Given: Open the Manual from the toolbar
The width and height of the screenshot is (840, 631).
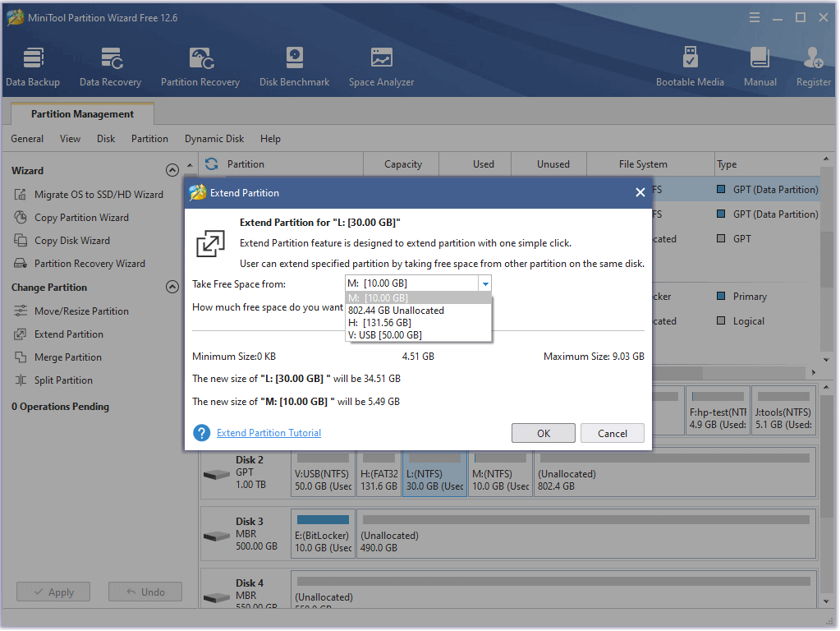Looking at the screenshot, I should pos(760,67).
